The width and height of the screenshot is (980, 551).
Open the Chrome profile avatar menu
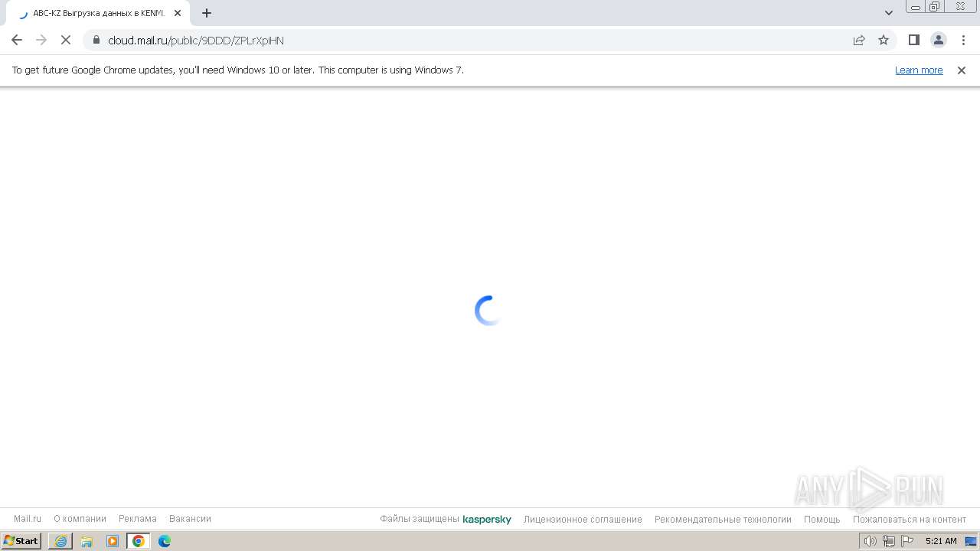[939, 40]
